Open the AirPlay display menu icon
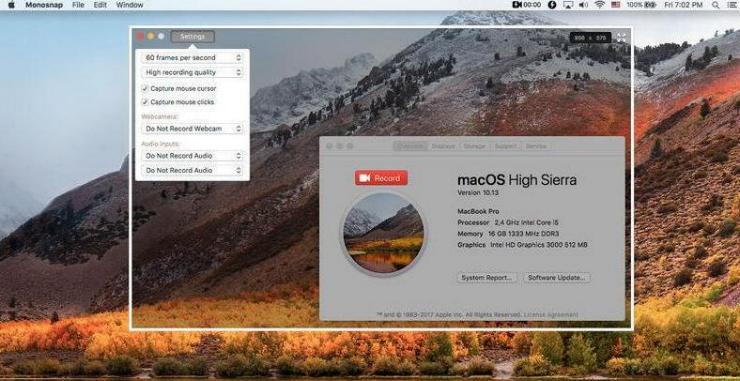The image size is (740, 381). click(568, 5)
